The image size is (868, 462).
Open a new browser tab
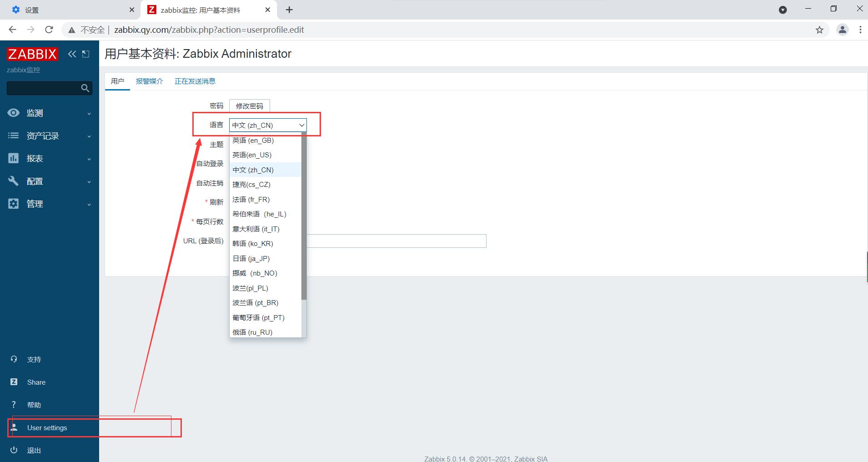pyautogui.click(x=289, y=10)
